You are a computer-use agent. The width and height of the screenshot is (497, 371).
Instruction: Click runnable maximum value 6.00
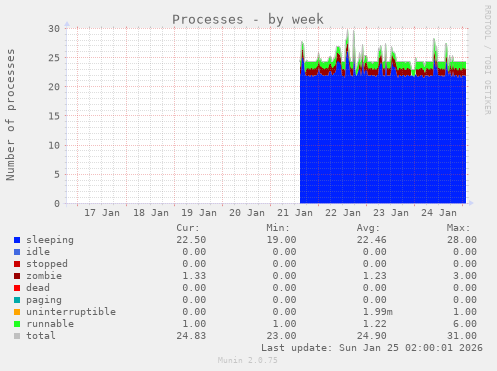(465, 324)
